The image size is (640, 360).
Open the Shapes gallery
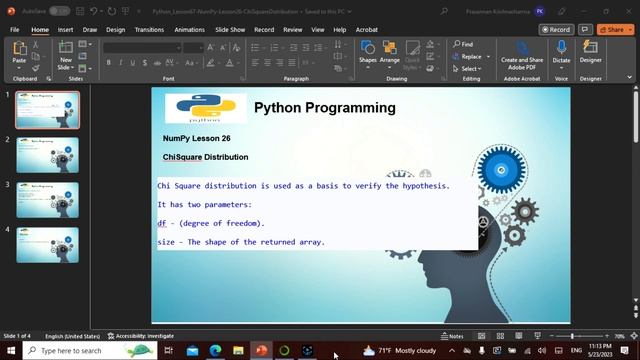tap(368, 54)
